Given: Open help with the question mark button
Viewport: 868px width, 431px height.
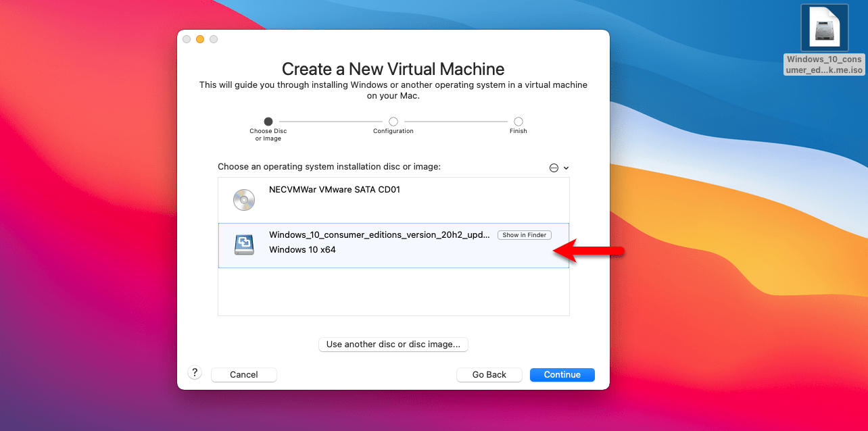Looking at the screenshot, I should pyautogui.click(x=195, y=372).
